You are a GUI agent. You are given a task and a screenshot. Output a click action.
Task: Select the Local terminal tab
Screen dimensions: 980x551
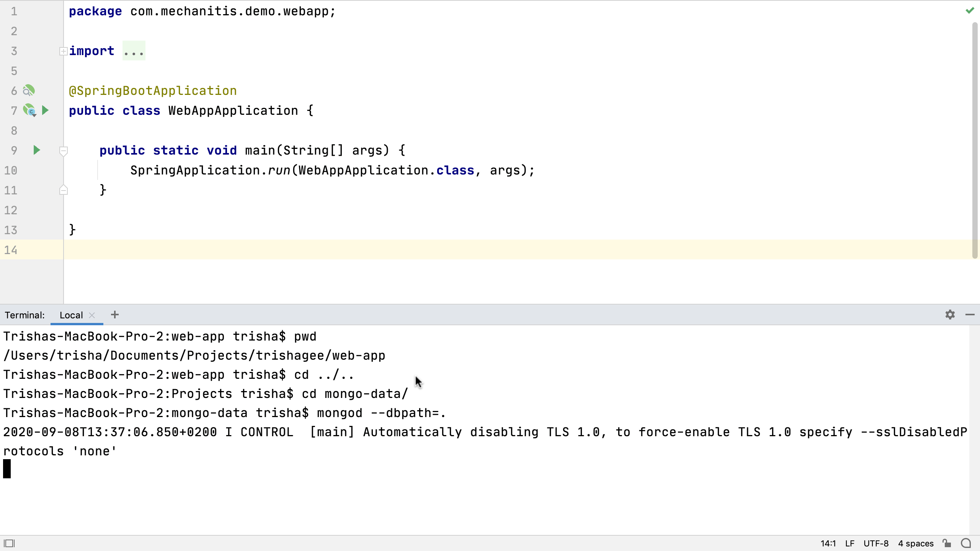(x=71, y=315)
